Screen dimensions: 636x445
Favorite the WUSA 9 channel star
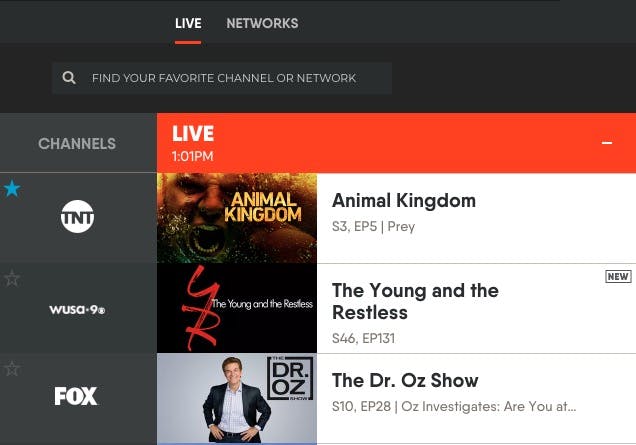[12, 278]
